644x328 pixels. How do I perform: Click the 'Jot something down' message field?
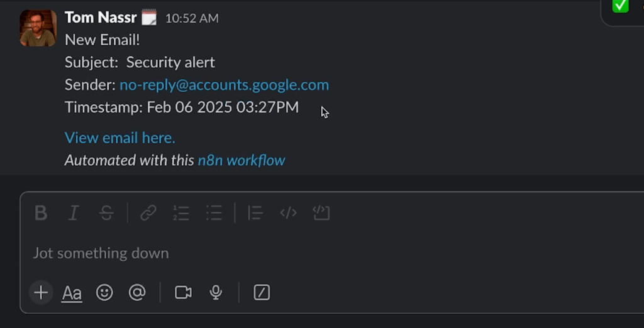252,253
